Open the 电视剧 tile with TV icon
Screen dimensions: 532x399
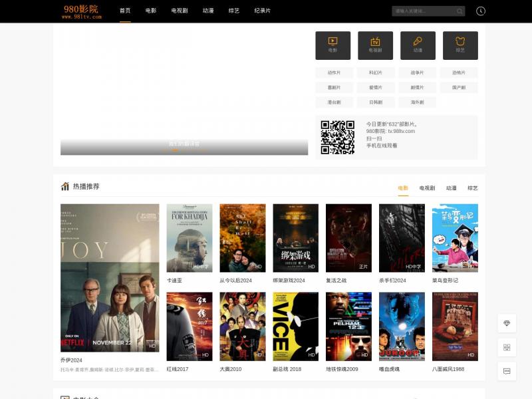click(x=375, y=45)
